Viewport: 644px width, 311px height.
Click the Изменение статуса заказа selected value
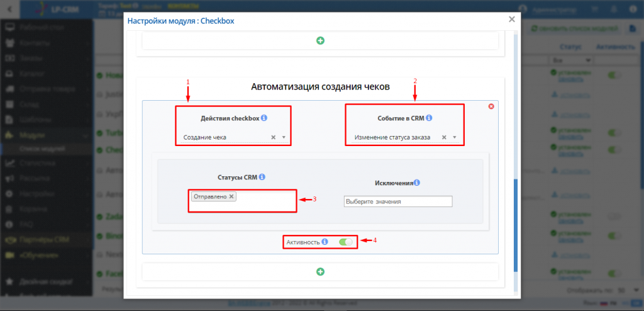click(392, 137)
